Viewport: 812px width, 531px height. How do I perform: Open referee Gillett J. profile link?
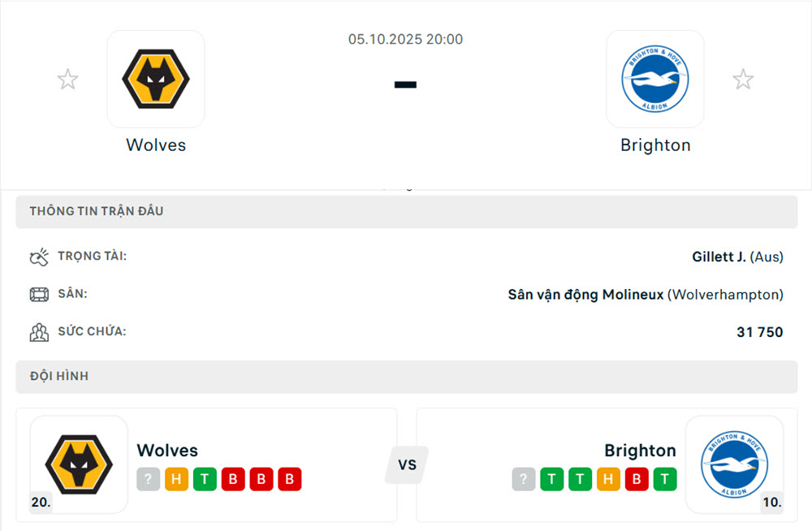point(719,256)
